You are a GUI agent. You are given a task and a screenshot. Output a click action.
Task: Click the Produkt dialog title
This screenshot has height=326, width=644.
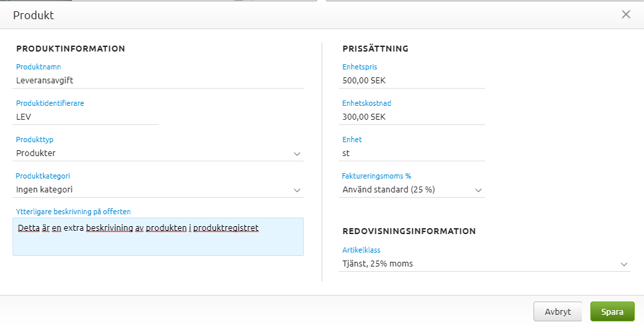34,15
